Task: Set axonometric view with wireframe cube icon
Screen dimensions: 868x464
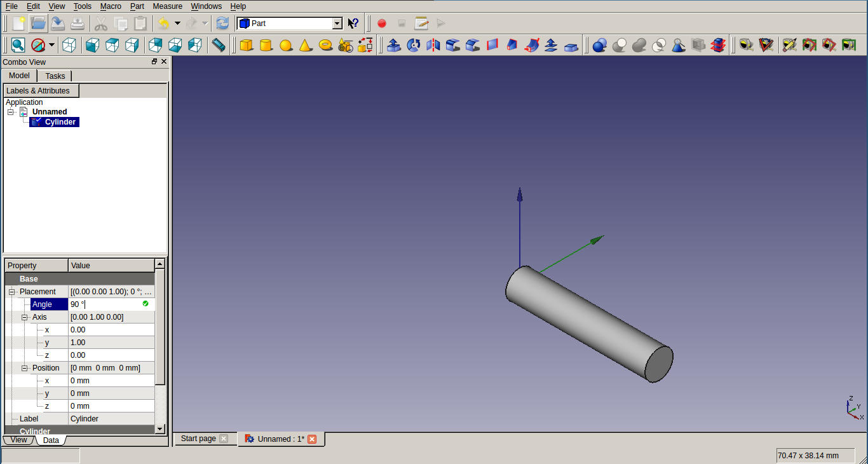Action: (x=69, y=45)
